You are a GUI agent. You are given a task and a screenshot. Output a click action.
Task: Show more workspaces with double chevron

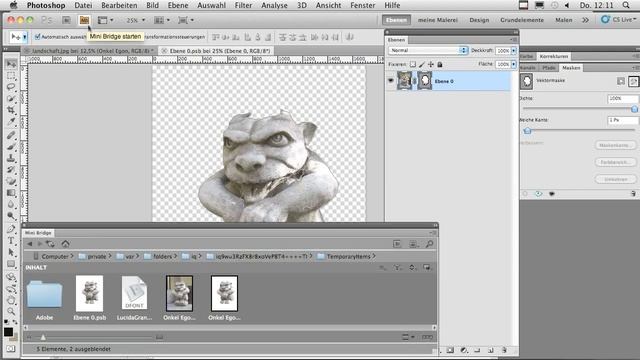coord(585,20)
